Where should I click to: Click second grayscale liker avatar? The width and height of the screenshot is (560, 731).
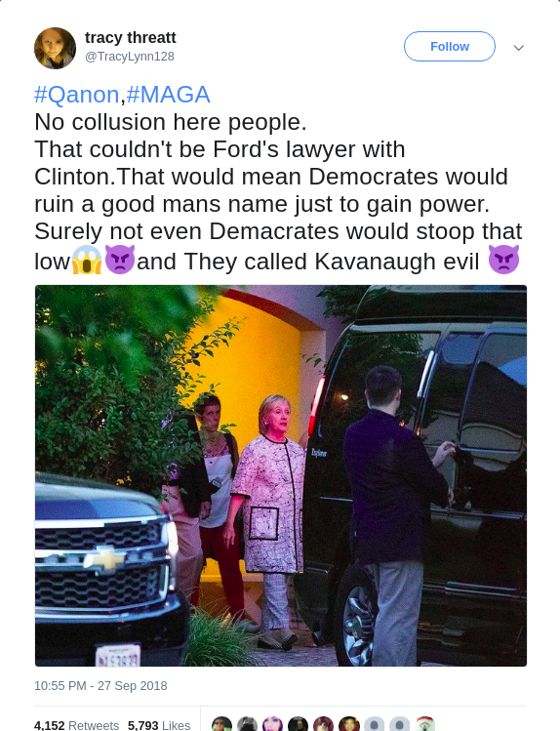pos(248,725)
